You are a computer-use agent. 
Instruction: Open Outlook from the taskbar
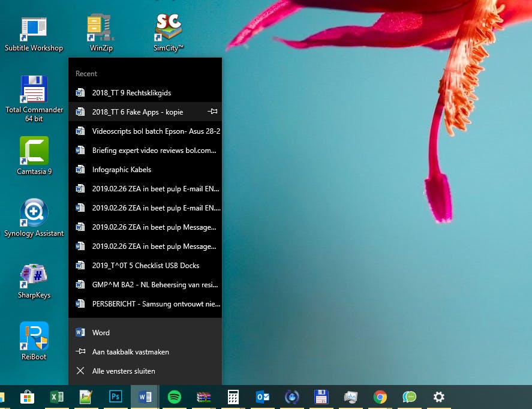coord(263,397)
